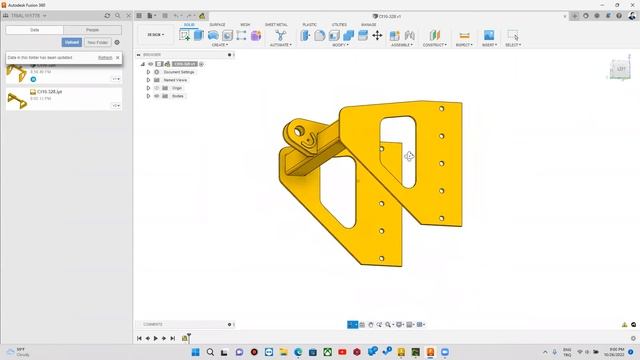The image size is (640, 360).
Task: Switch to the Sheet Metal tab
Action: click(x=276, y=25)
